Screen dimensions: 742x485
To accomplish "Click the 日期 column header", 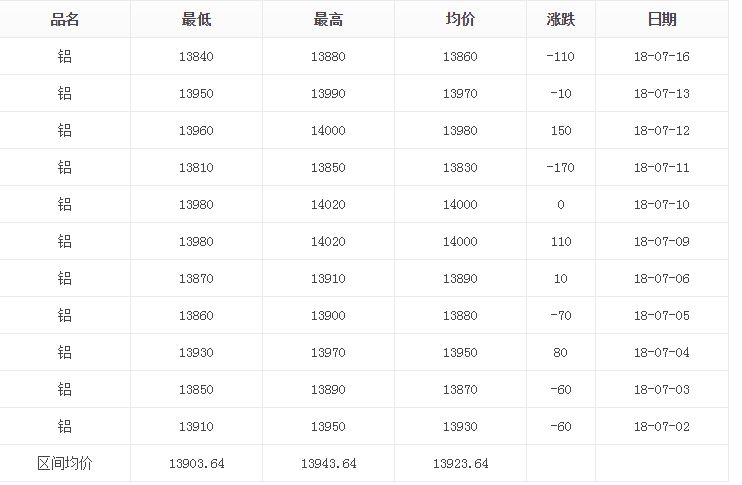I will 661,20.
